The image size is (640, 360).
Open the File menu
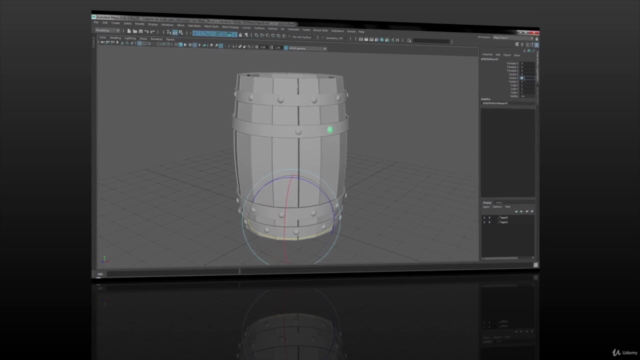(96, 22)
